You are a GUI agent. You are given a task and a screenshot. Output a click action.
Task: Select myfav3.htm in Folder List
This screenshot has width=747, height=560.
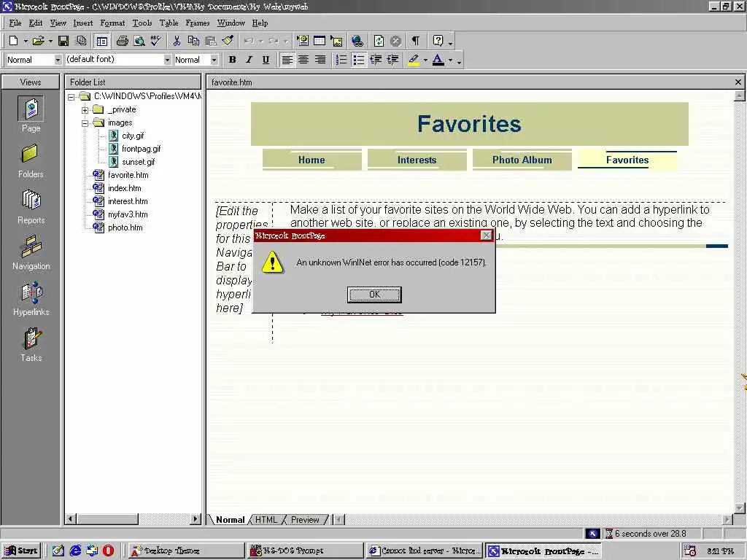(128, 214)
